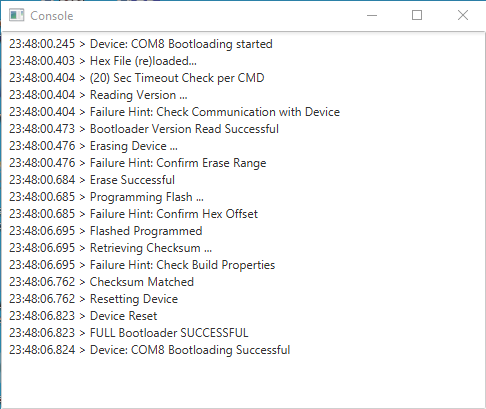486x409 pixels.
Task: Select 'Bootloader Version Read Successful' log entry
Action: [144, 129]
